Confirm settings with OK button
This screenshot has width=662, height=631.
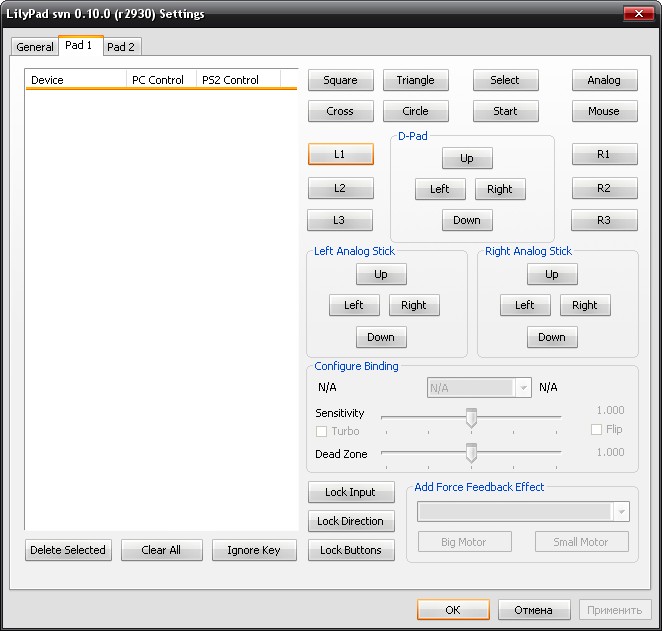[x=453, y=610]
